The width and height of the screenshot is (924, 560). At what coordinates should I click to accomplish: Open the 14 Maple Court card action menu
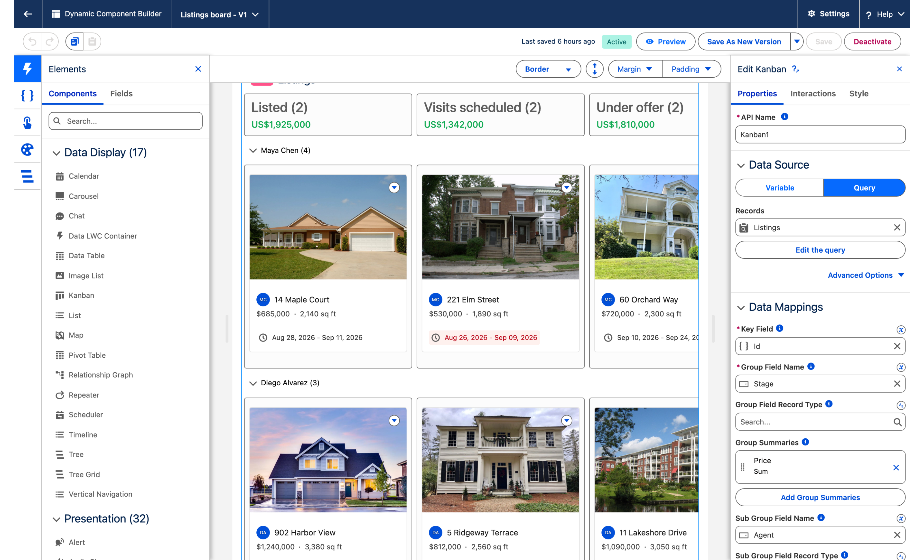pyautogui.click(x=394, y=187)
